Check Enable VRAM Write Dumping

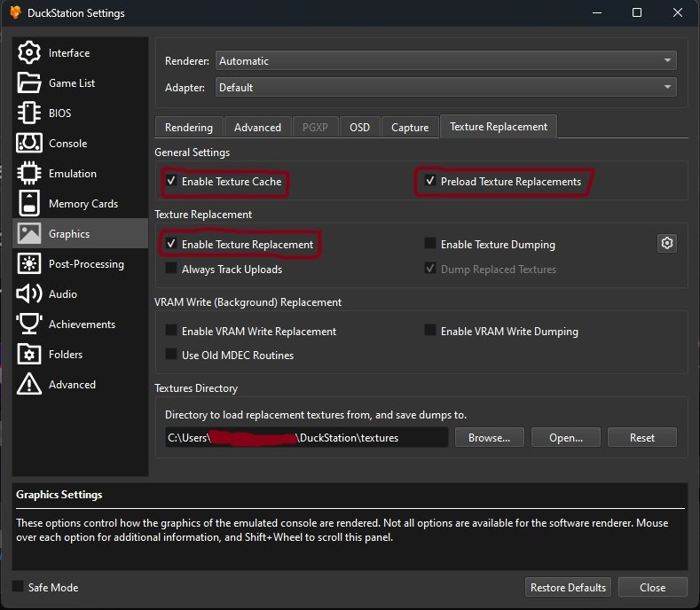click(x=430, y=330)
